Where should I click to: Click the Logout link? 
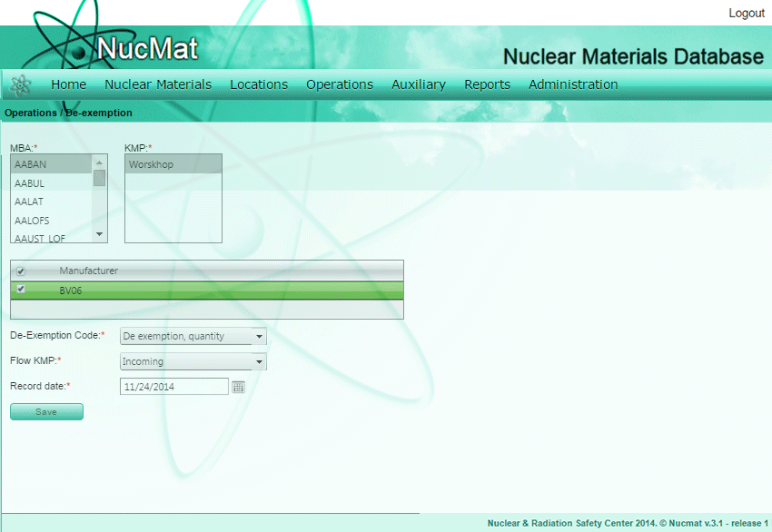[747, 14]
